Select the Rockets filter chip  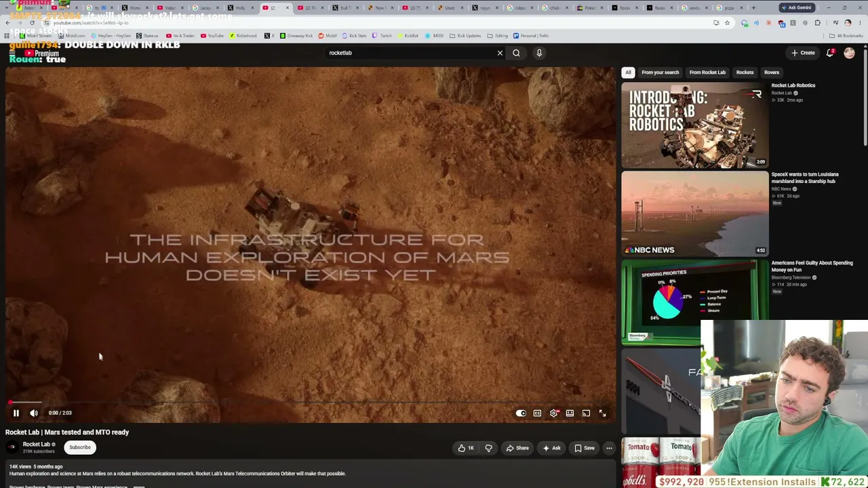[x=745, y=73]
